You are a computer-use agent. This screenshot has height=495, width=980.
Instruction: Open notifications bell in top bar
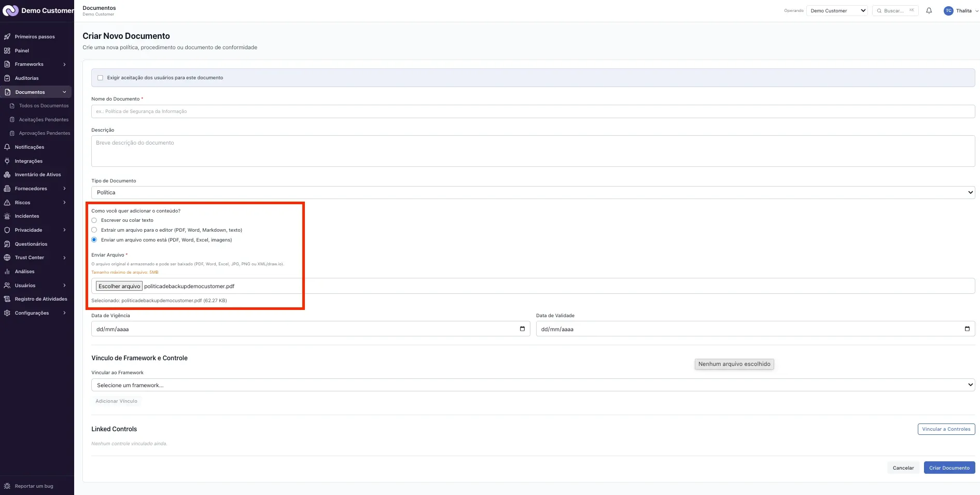coord(929,10)
